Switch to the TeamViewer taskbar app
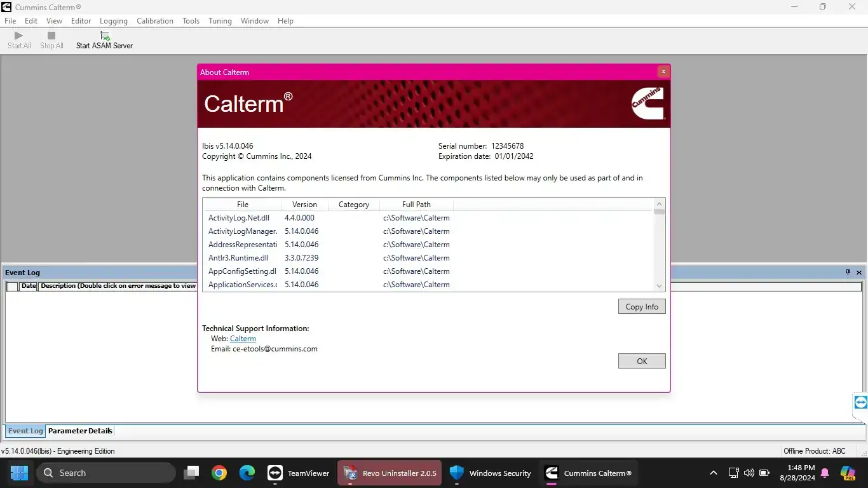868x488 pixels. coord(298,473)
